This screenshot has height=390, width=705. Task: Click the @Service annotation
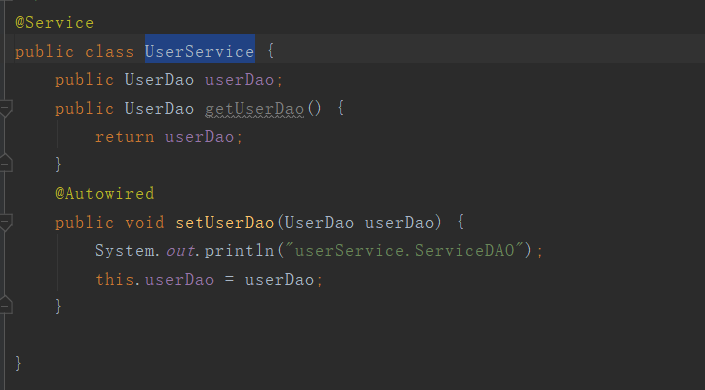pos(55,22)
